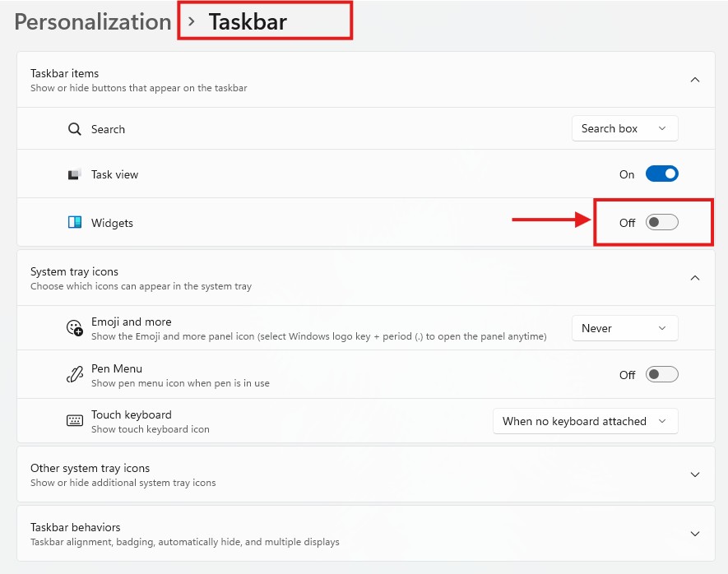This screenshot has width=728, height=574.
Task: Click the Touch keyboard icon
Action: [x=75, y=421]
